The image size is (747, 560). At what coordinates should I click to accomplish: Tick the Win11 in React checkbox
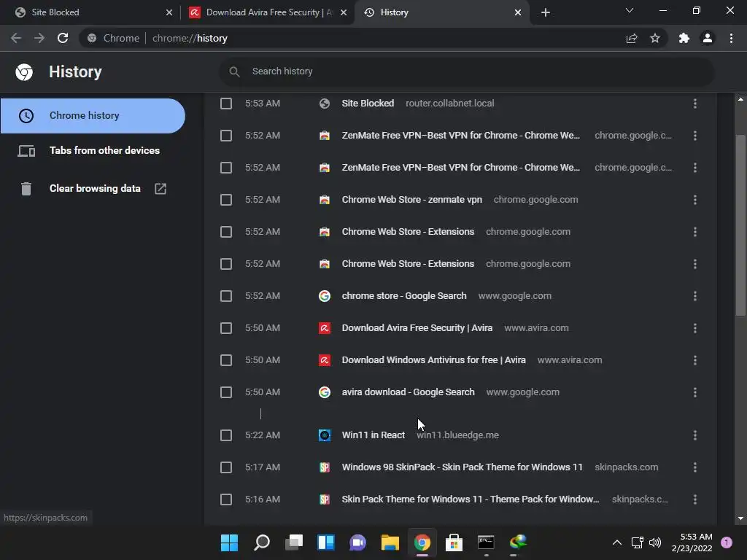coord(226,435)
